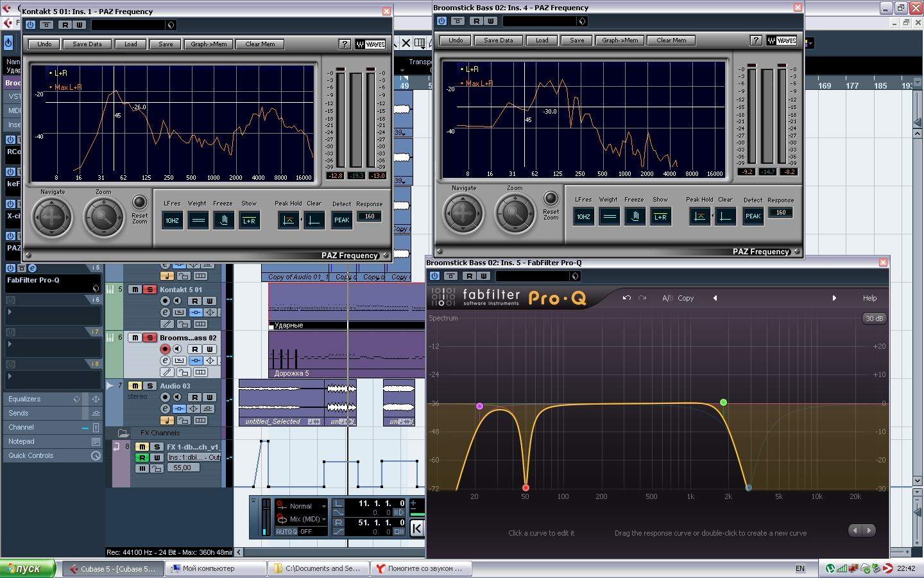Select the red EQ band node at 50 Hz
924x578 pixels.
tap(526, 488)
